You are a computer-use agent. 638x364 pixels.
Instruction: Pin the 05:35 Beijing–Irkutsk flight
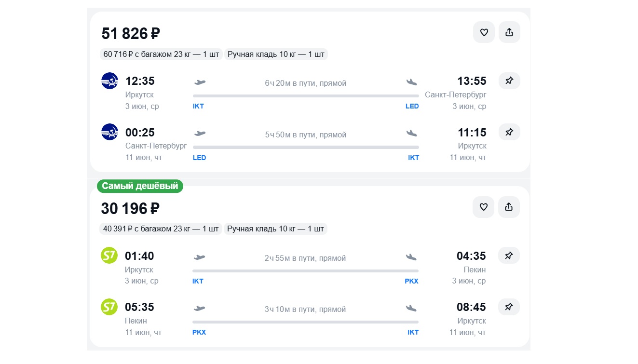509,307
